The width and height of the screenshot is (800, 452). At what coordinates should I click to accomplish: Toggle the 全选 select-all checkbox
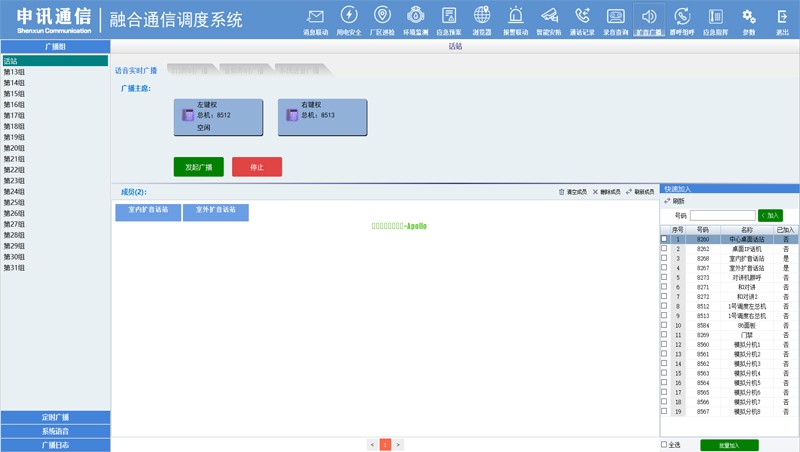[664, 444]
